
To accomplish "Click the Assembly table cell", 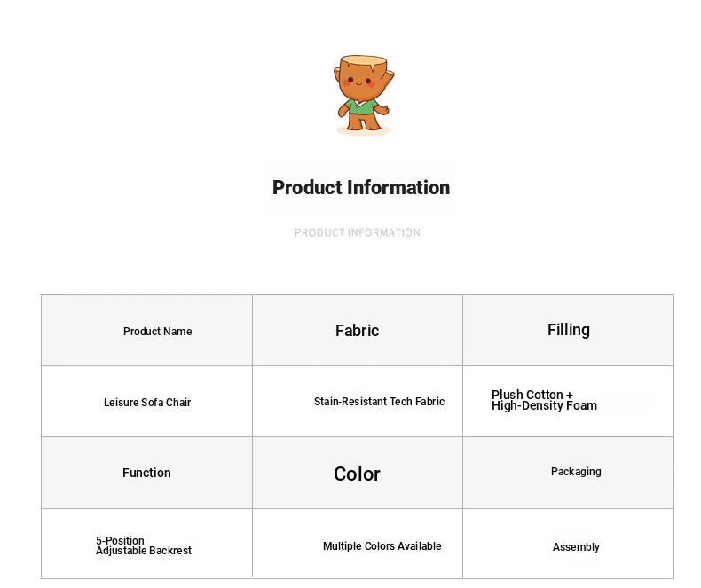I will (576, 547).
